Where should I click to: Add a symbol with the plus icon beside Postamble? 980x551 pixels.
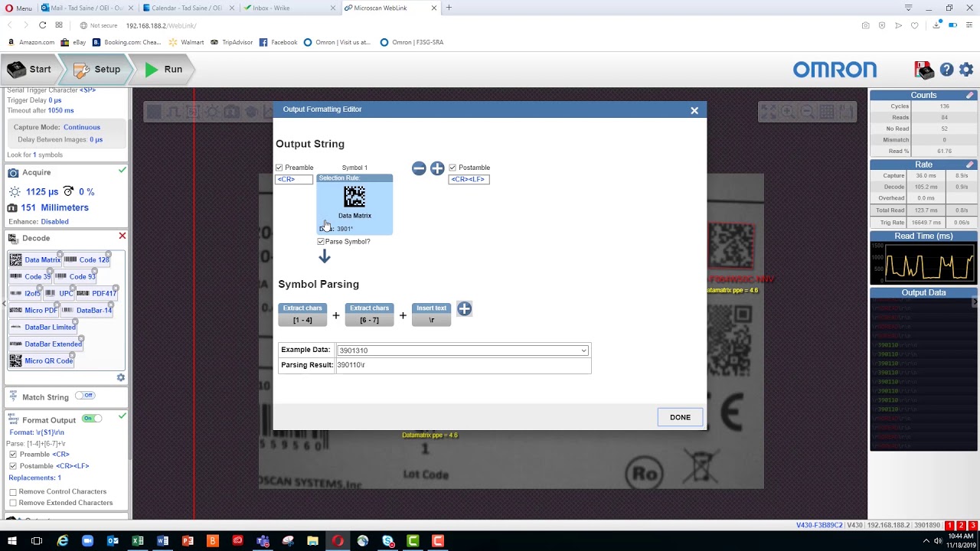pos(437,168)
